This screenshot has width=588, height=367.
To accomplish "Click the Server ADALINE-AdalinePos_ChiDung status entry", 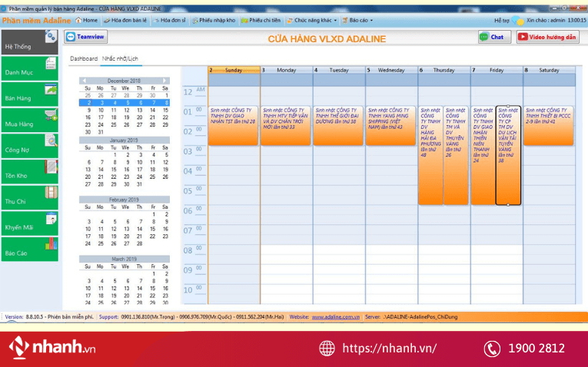I will [x=411, y=317].
